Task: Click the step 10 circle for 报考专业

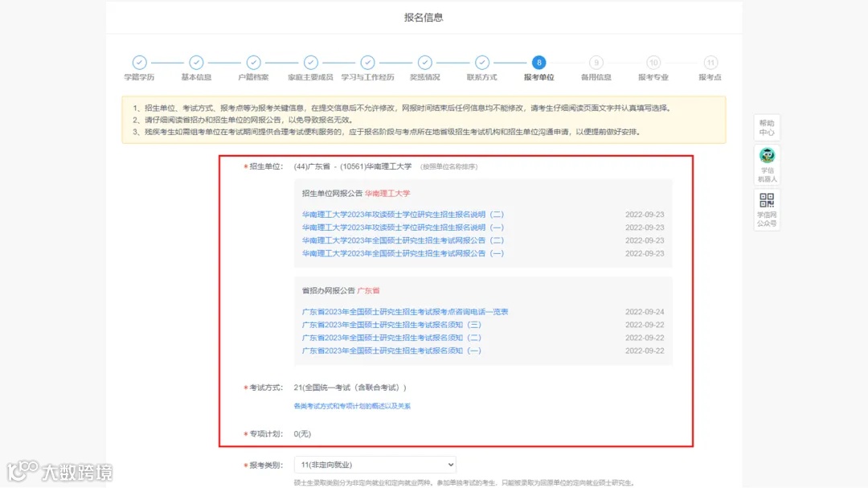Action: point(653,63)
